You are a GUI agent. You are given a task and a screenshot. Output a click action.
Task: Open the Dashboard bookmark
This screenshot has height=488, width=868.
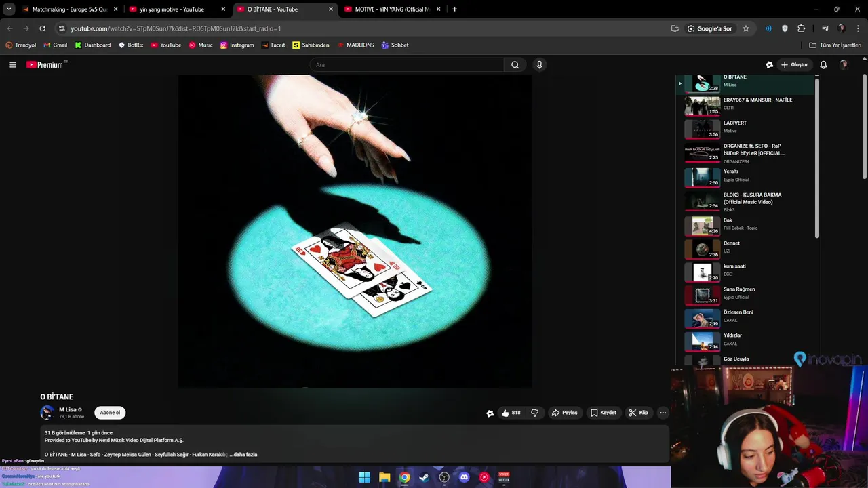point(92,45)
